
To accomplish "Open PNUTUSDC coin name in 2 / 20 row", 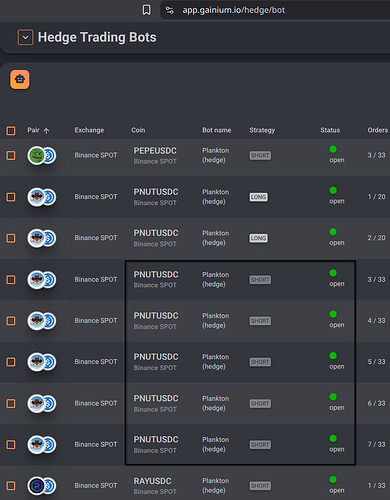I will click(x=156, y=233).
